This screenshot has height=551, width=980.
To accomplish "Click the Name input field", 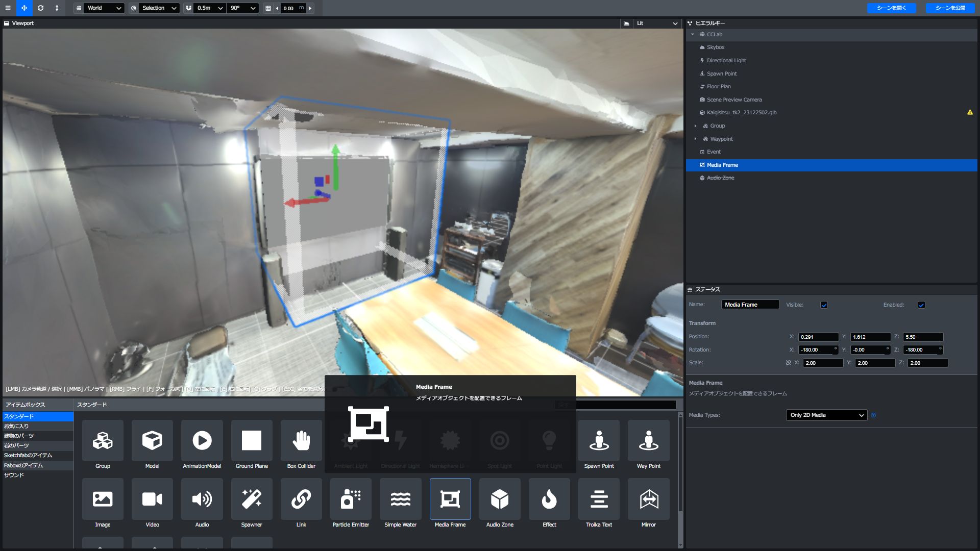I will (750, 305).
